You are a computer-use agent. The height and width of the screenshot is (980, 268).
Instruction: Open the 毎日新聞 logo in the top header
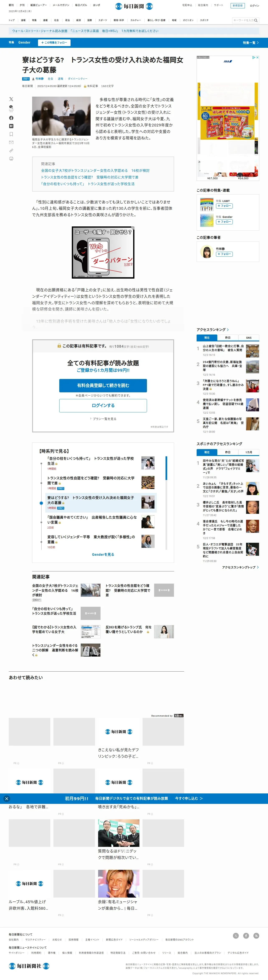134,6
